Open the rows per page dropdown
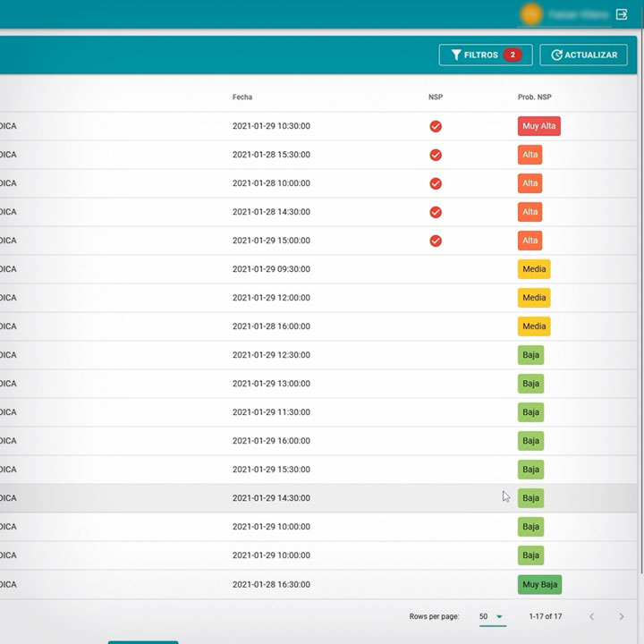This screenshot has width=644, height=644. click(x=492, y=616)
